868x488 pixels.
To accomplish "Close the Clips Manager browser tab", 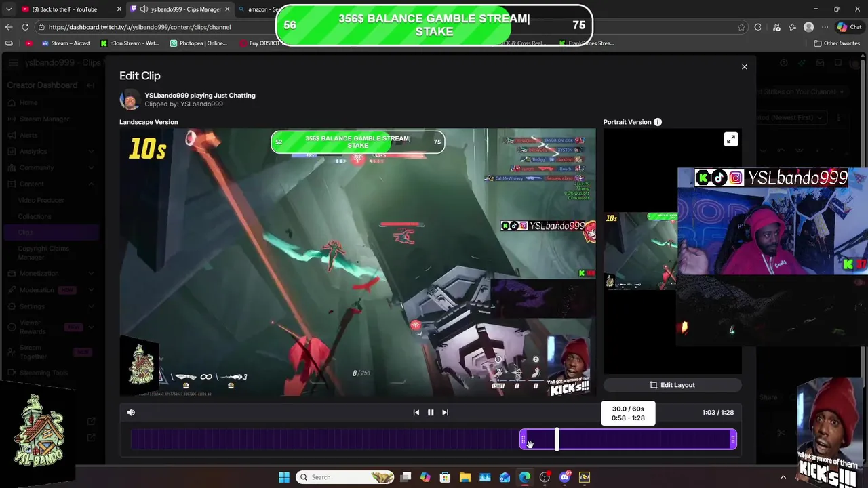I will 227,9.
